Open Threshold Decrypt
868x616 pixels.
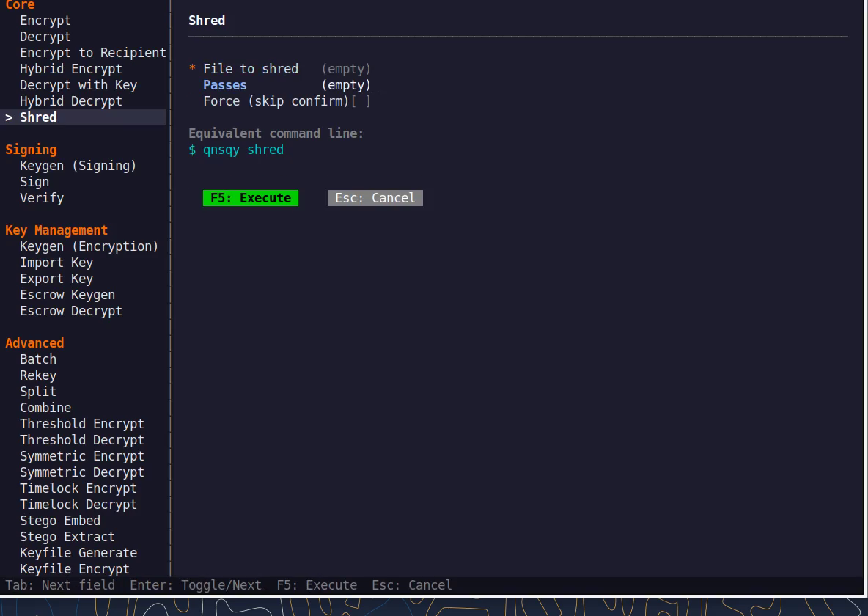click(x=82, y=439)
